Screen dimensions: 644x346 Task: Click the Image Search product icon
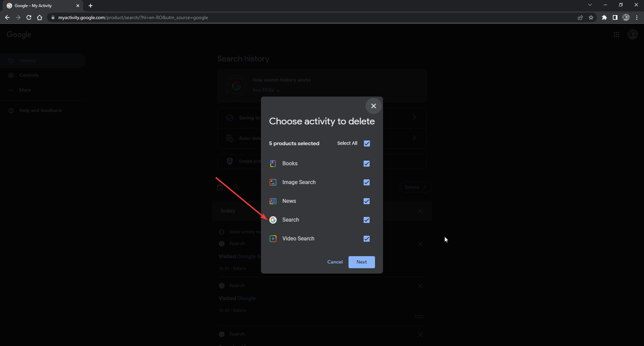[273, 182]
